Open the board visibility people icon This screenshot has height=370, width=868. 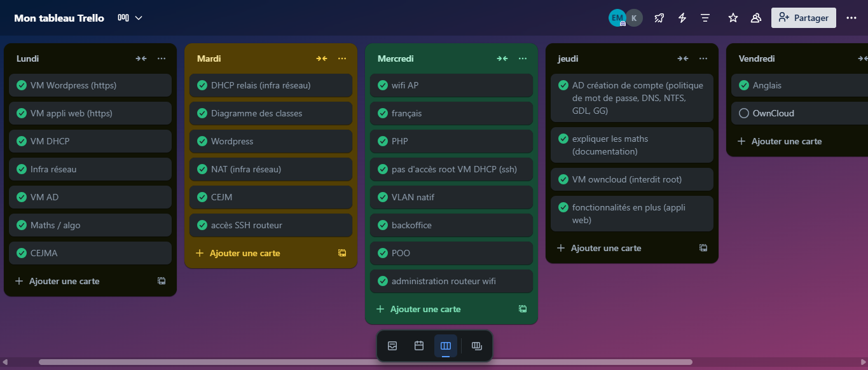756,18
